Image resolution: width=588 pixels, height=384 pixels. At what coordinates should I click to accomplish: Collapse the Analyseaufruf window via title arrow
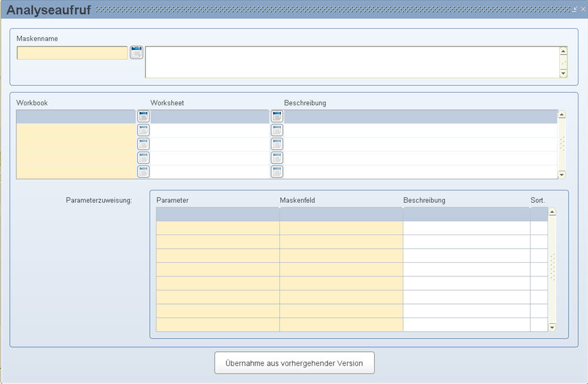(x=574, y=9)
